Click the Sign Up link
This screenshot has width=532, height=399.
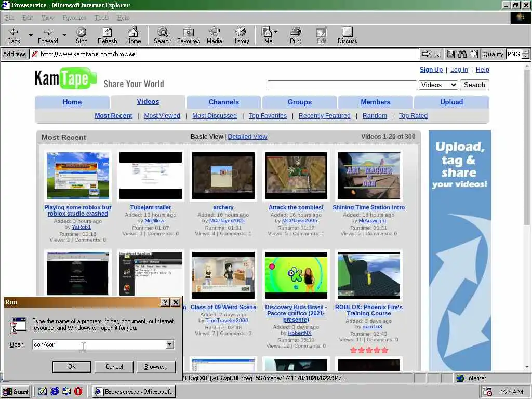(431, 70)
